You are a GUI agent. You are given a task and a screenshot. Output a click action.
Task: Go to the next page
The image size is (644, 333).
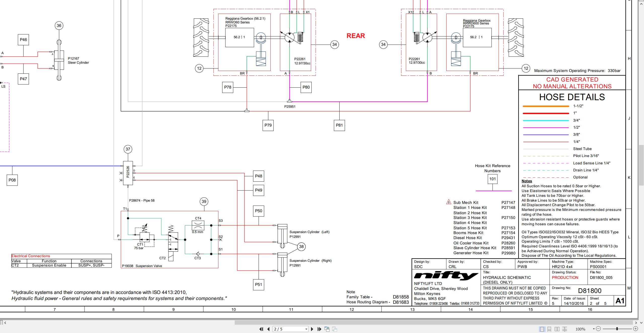coord(312,329)
